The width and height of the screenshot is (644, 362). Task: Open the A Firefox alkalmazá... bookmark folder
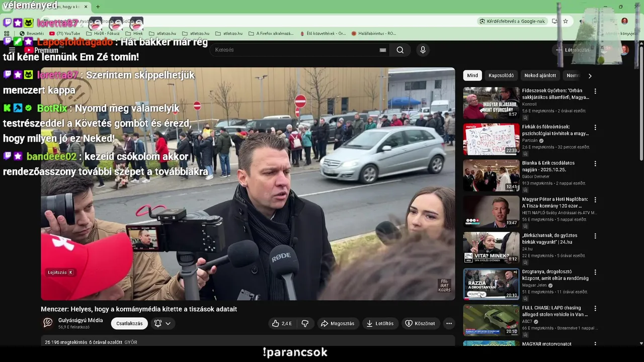(x=271, y=34)
